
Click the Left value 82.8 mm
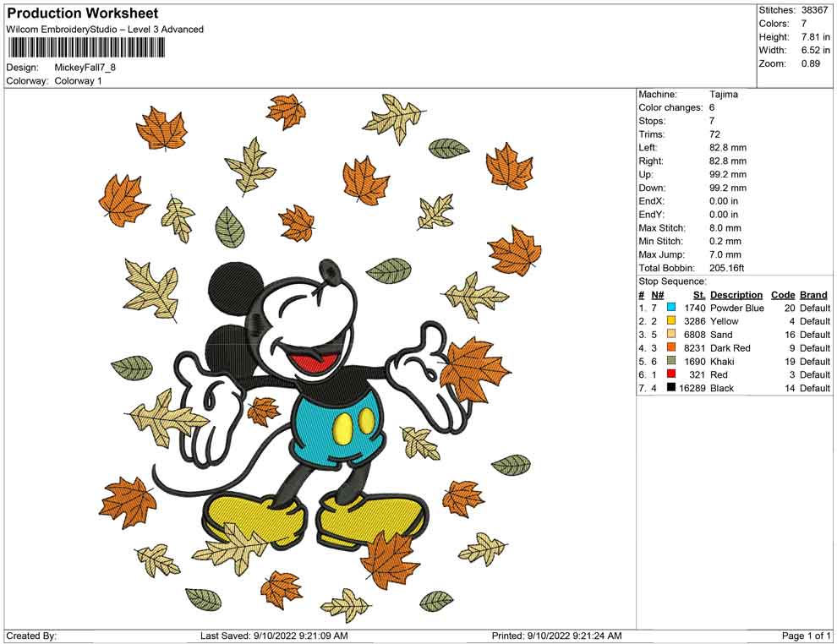[728, 148]
